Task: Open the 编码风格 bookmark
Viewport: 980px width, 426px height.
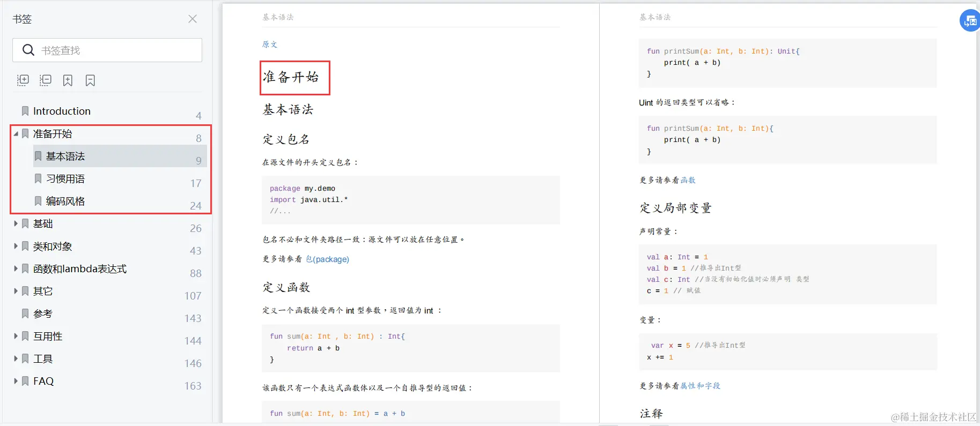Action: [x=65, y=201]
